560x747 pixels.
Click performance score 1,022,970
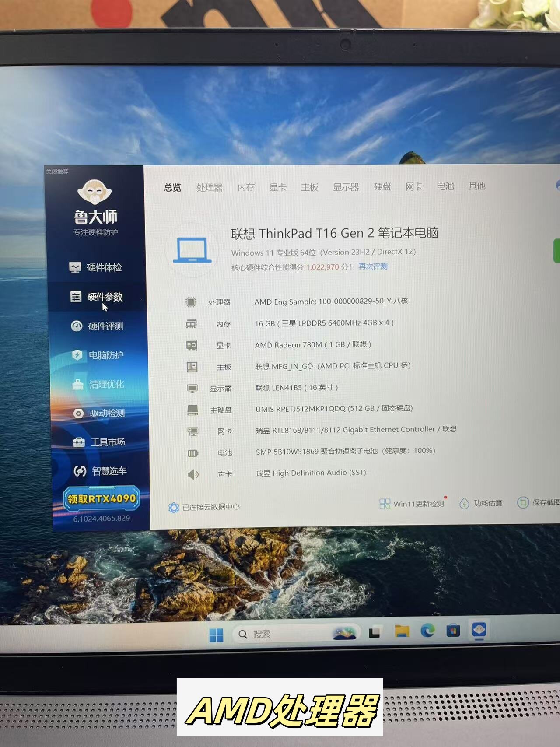[322, 267]
